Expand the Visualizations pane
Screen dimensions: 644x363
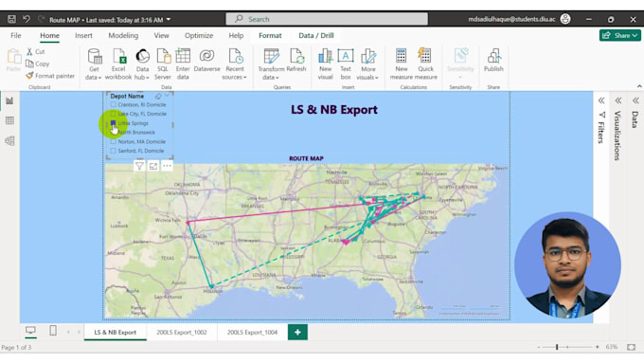pos(618,100)
